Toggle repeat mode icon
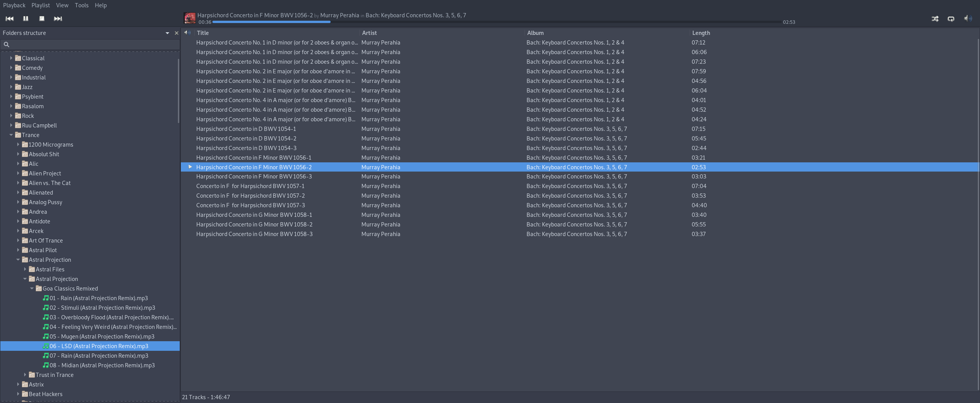Viewport: 980px width, 403px height. tap(951, 18)
